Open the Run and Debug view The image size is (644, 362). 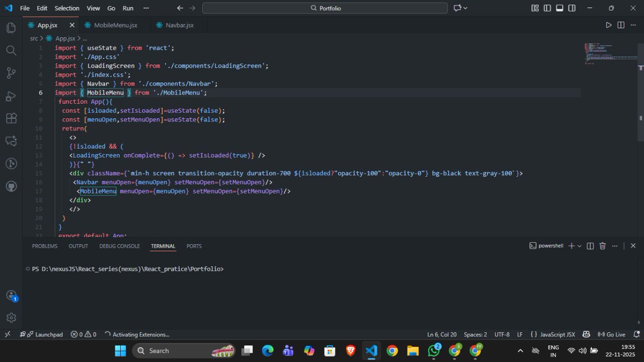pos(11,96)
